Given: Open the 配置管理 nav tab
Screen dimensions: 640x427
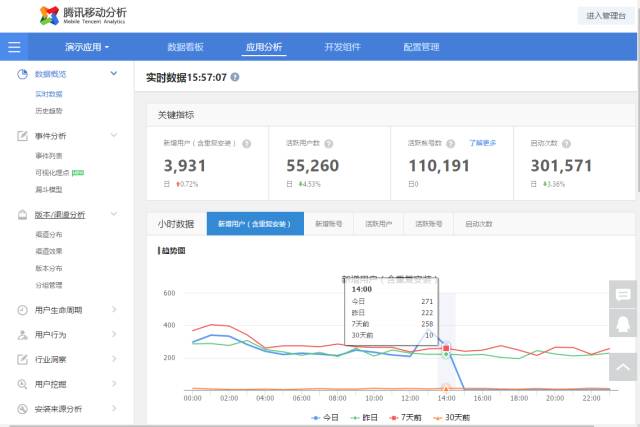Looking at the screenshot, I should (421, 47).
